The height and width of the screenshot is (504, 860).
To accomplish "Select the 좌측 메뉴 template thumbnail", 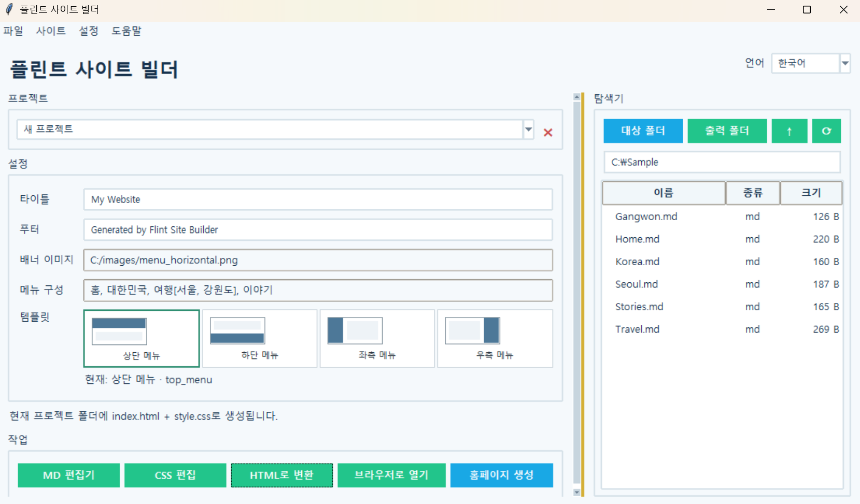I will tap(377, 338).
